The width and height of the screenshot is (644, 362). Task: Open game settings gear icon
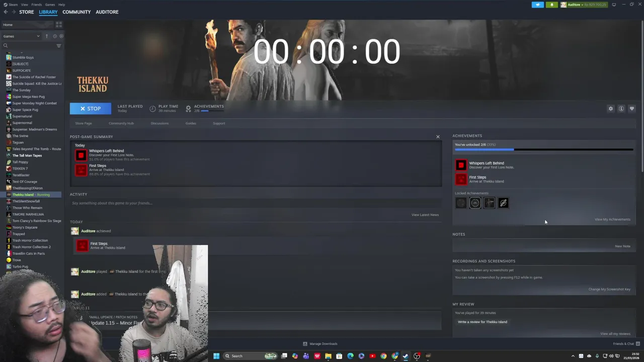coord(611,109)
